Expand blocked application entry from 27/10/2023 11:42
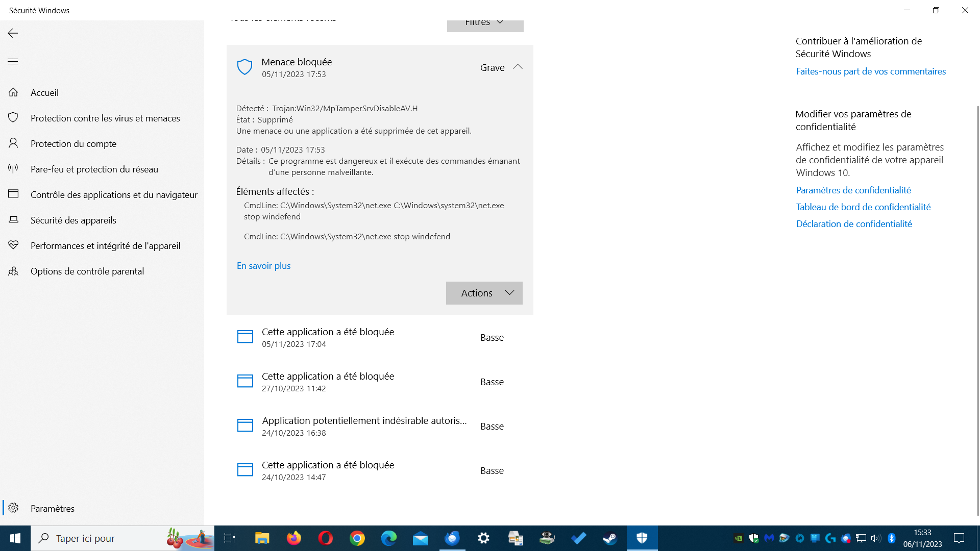 (x=380, y=382)
